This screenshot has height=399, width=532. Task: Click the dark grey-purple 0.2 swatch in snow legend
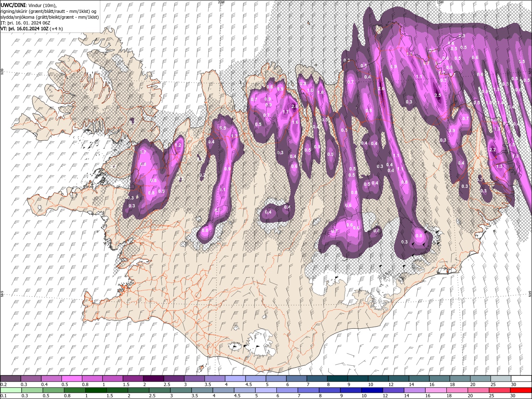[x=10, y=379]
